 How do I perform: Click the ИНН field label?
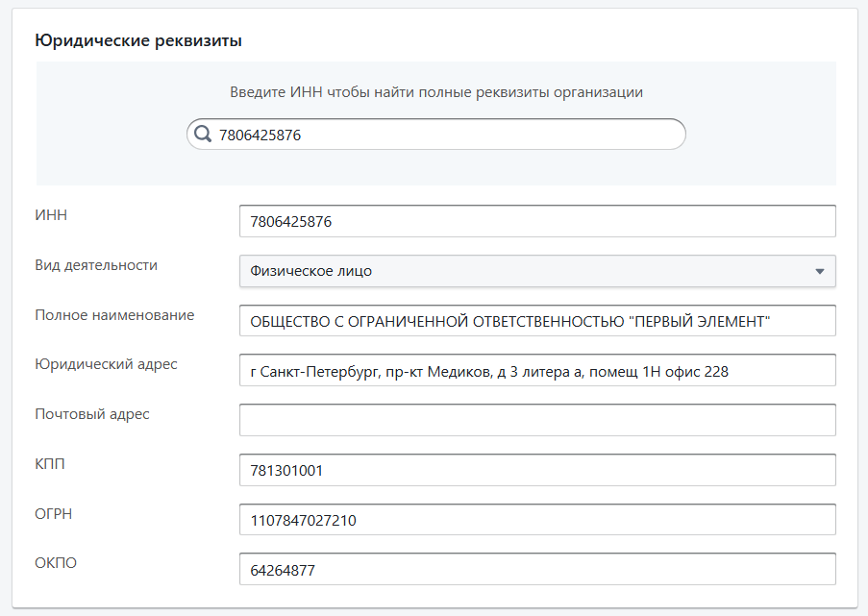(x=51, y=215)
